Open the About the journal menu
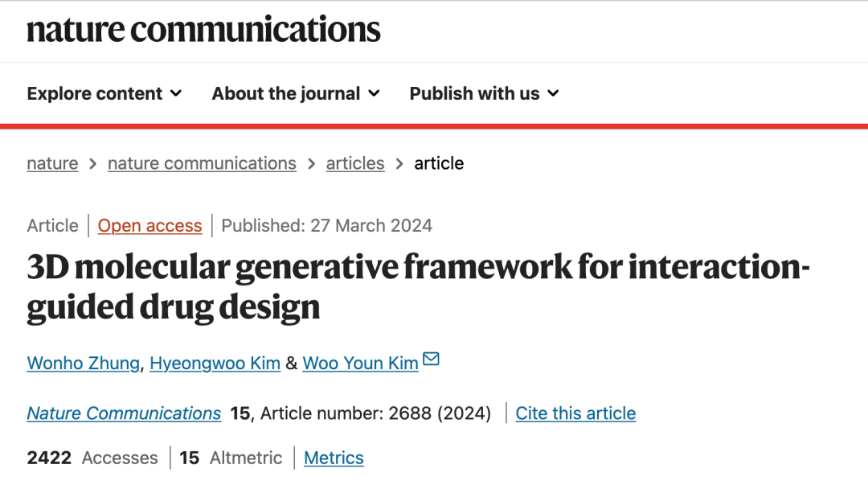Viewport: 868px width, 489px height. click(296, 93)
